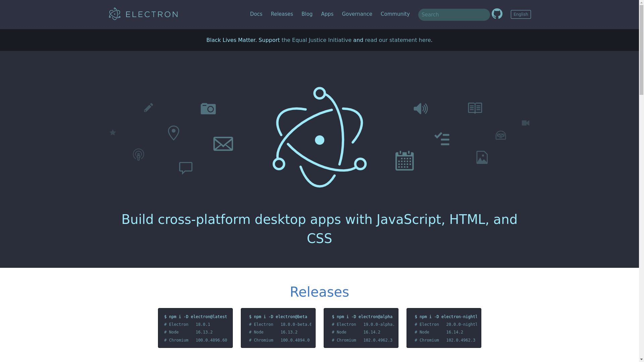Click the podcast broadcast icon
This screenshot has width=644, height=362.
click(138, 155)
